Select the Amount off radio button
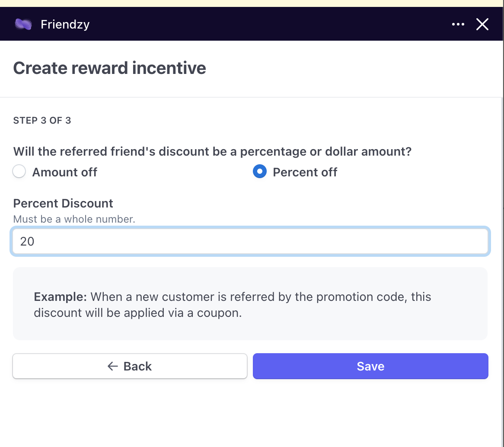Viewport: 504px width, 447px height. coord(19,172)
